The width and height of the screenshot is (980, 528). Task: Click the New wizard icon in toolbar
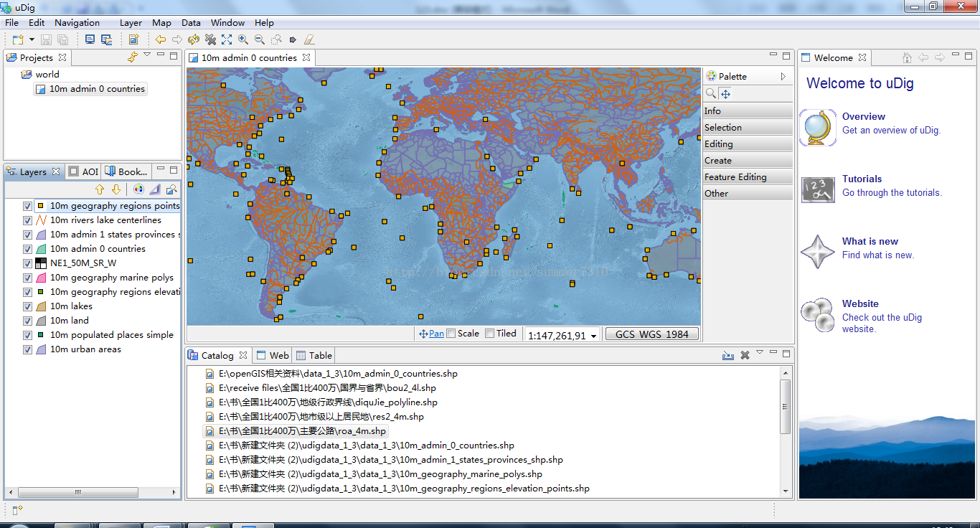click(x=17, y=39)
